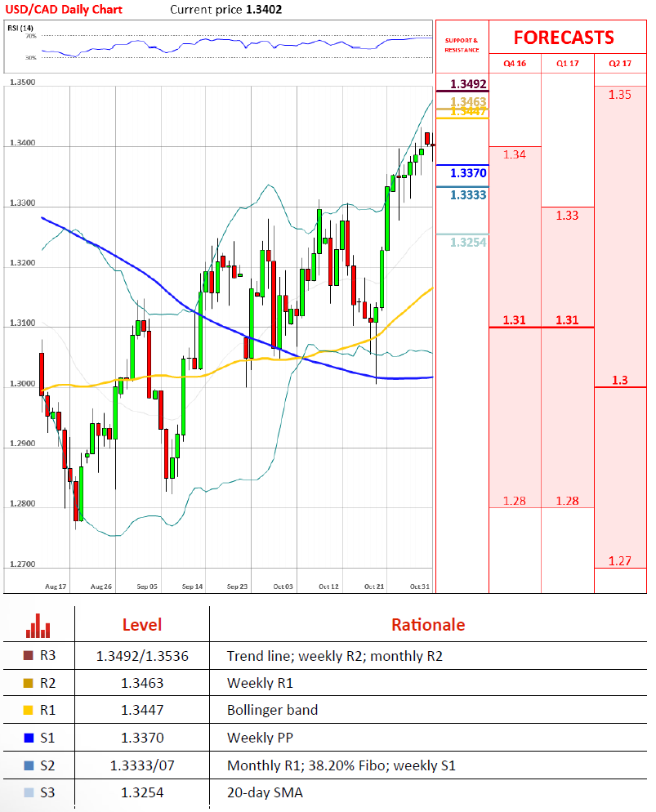The width and height of the screenshot is (656, 812).
Task: Click the 1.2700 price axis label
Action: [x=23, y=564]
